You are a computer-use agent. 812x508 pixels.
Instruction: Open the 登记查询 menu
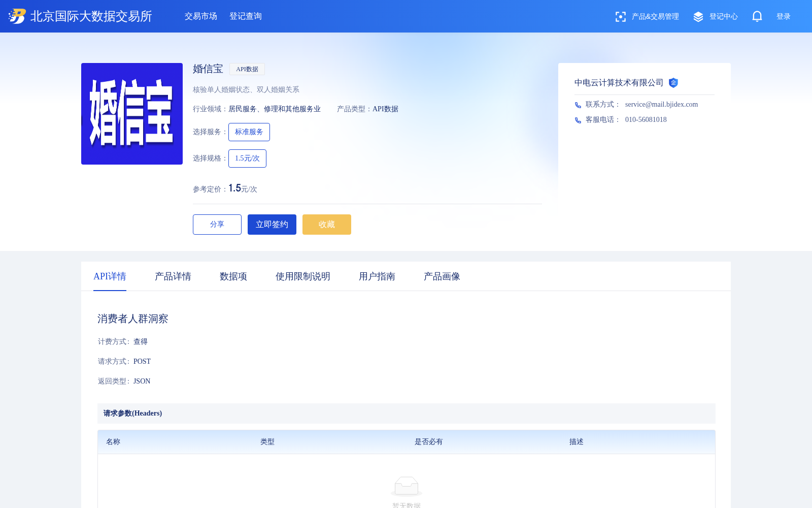tap(246, 16)
